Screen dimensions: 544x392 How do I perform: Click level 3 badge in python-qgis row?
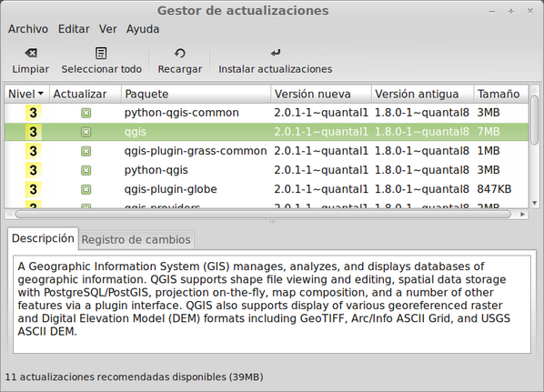pyautogui.click(x=34, y=170)
